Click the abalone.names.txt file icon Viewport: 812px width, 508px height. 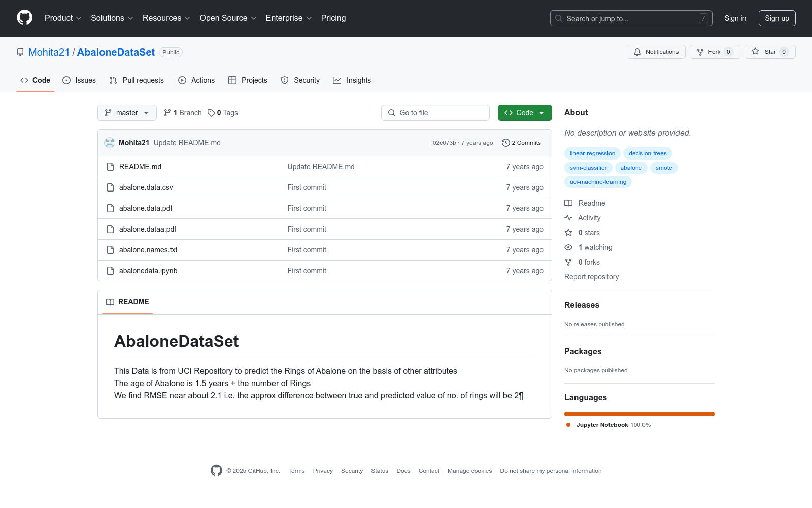pyautogui.click(x=110, y=250)
